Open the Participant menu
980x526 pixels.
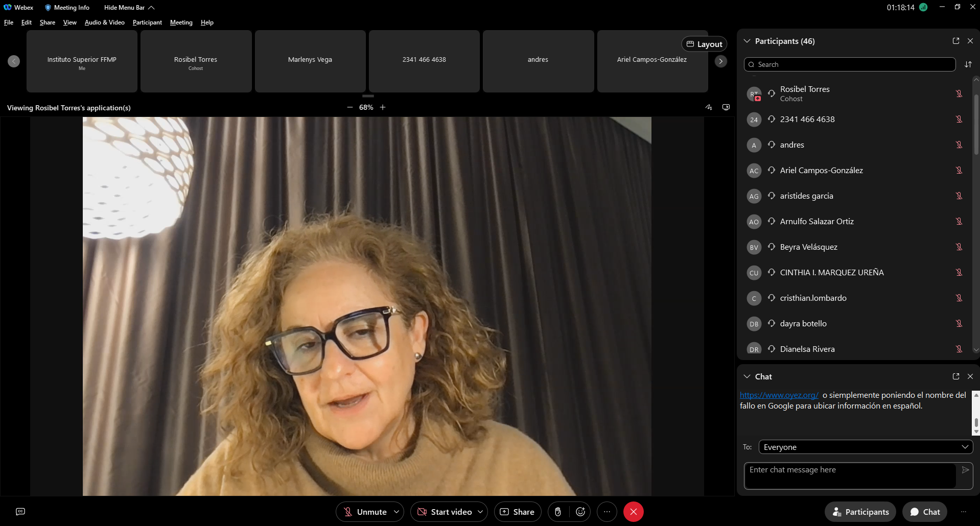tap(147, 22)
